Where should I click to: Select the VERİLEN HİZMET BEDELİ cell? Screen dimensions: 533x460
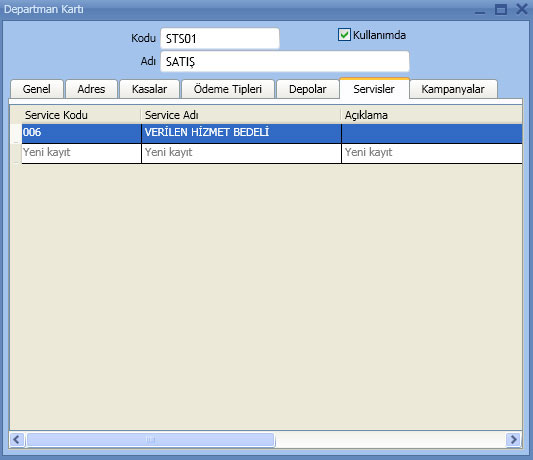tap(241, 133)
